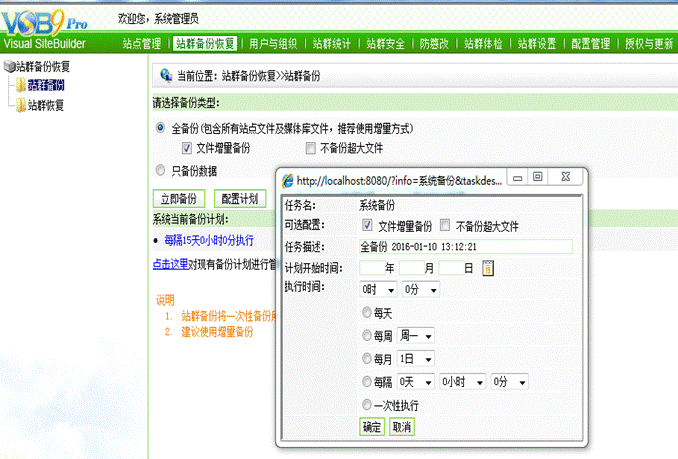The width and height of the screenshot is (678, 459).
Task: Select 全备份 radio button
Action: point(160,128)
